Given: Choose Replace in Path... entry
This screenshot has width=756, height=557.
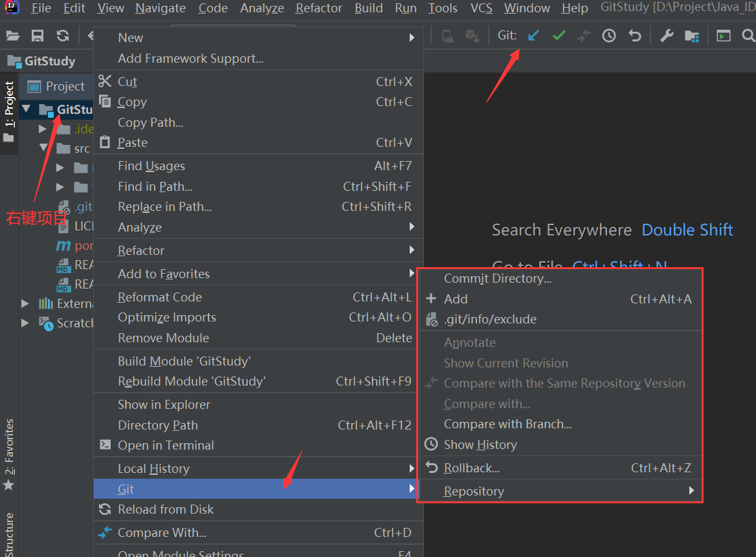Looking at the screenshot, I should pyautogui.click(x=258, y=206).
